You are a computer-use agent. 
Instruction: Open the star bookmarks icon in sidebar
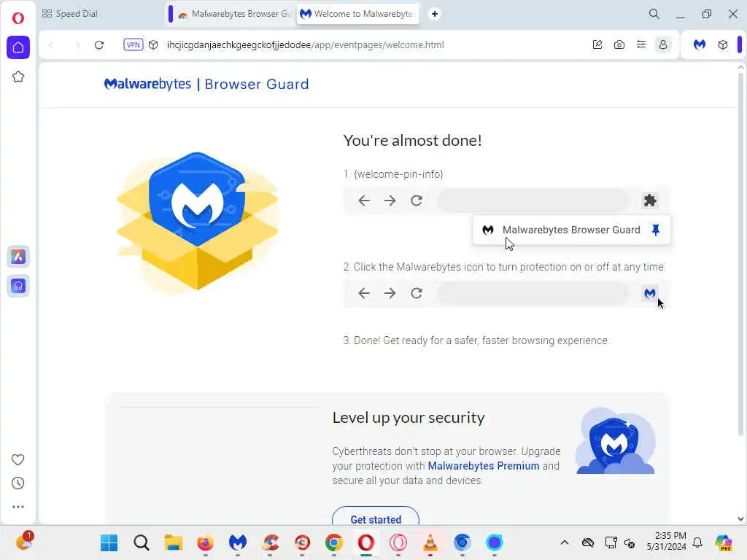point(18,77)
